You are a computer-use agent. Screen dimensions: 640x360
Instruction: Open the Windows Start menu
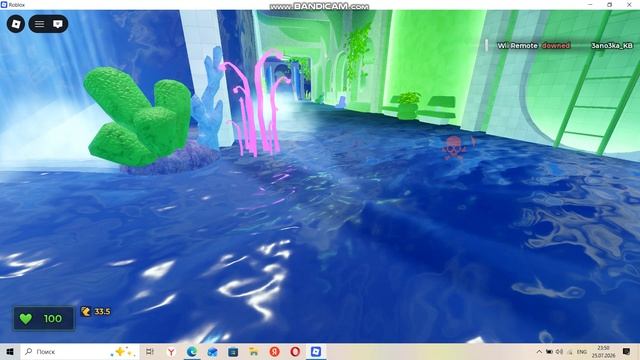[10, 351]
